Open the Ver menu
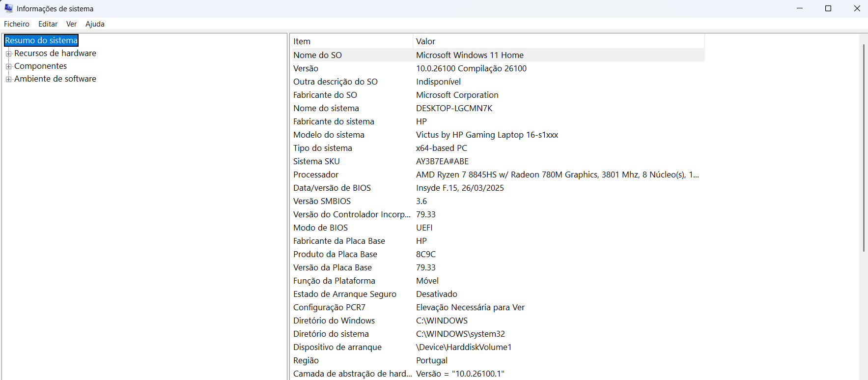Image resolution: width=868 pixels, height=380 pixels. [71, 24]
